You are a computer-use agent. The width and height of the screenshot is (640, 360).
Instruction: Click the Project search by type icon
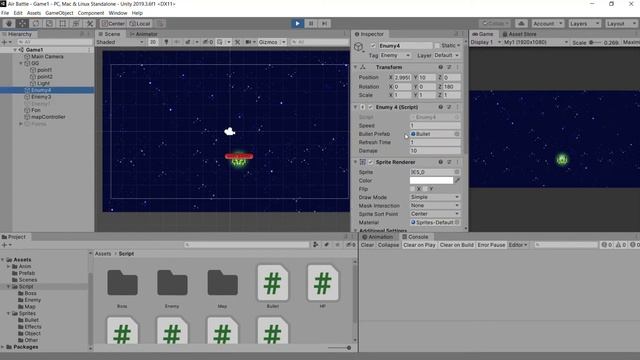pyautogui.click(x=316, y=245)
